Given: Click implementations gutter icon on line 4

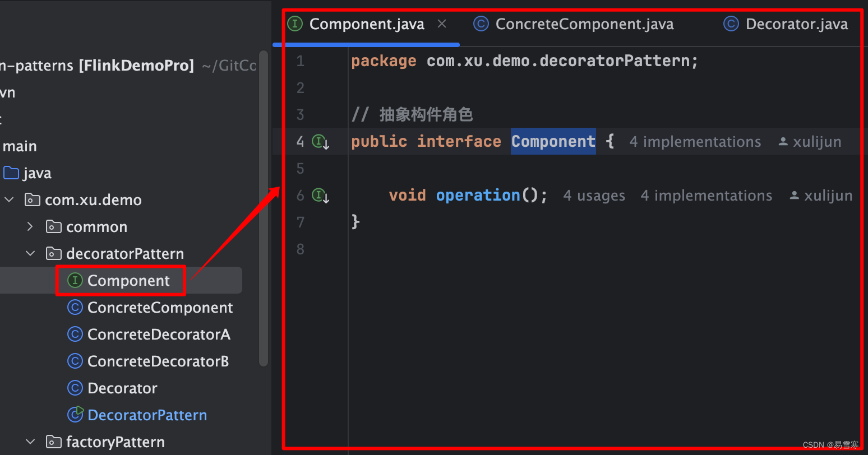Looking at the screenshot, I should (320, 142).
